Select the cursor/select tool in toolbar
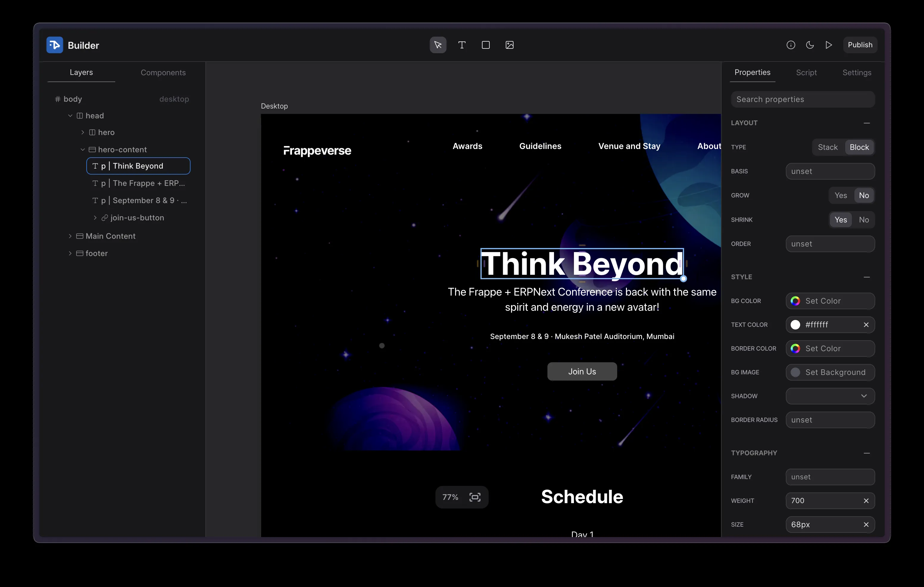The height and width of the screenshot is (587, 924). (438, 45)
